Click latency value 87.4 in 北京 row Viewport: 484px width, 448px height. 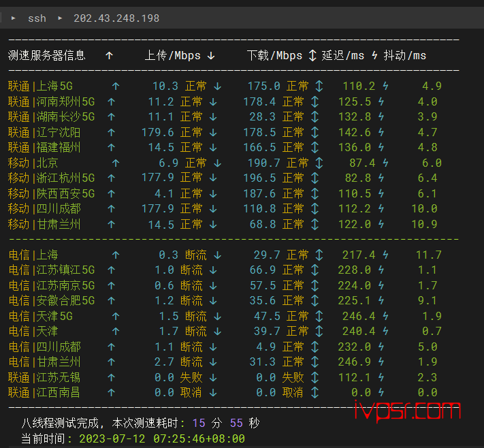pyautogui.click(x=362, y=163)
